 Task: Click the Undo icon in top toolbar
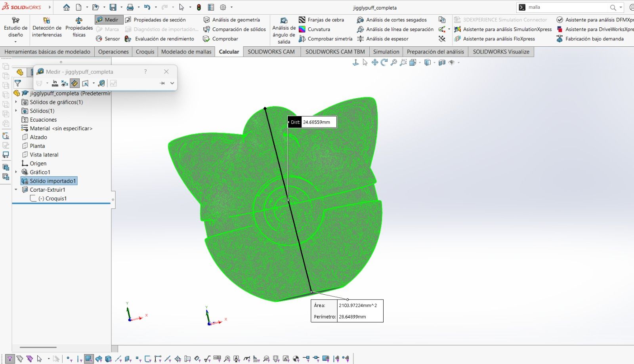tap(147, 7)
